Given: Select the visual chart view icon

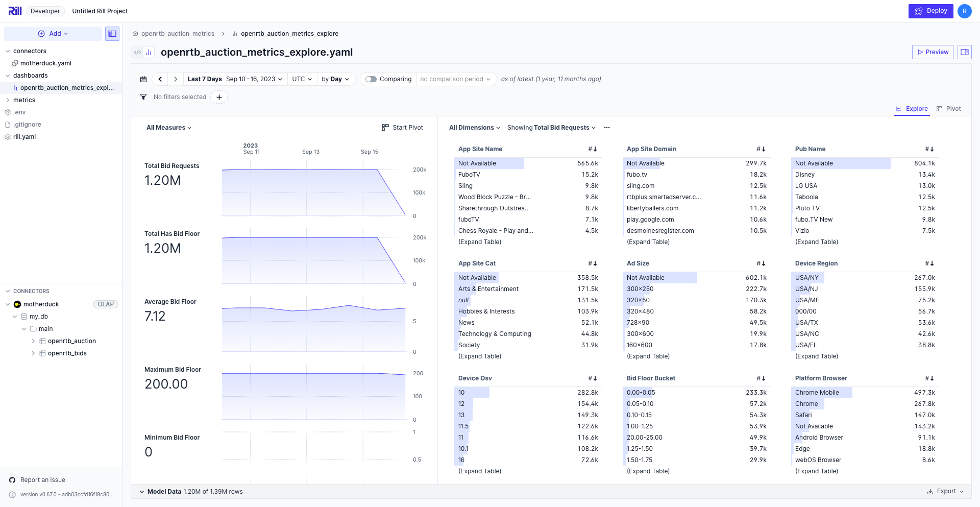Looking at the screenshot, I should point(149,52).
